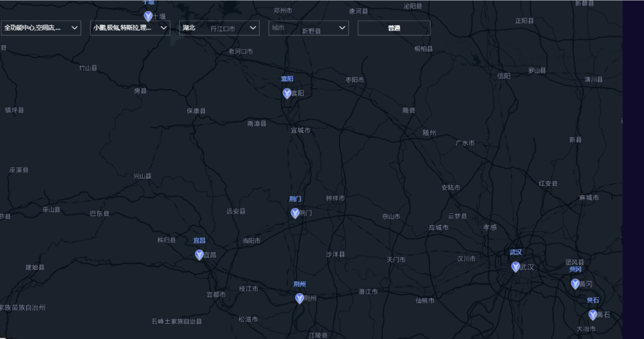Click the 宜都市 label on map
Viewport: 644px width, 339px height.
(216, 294)
